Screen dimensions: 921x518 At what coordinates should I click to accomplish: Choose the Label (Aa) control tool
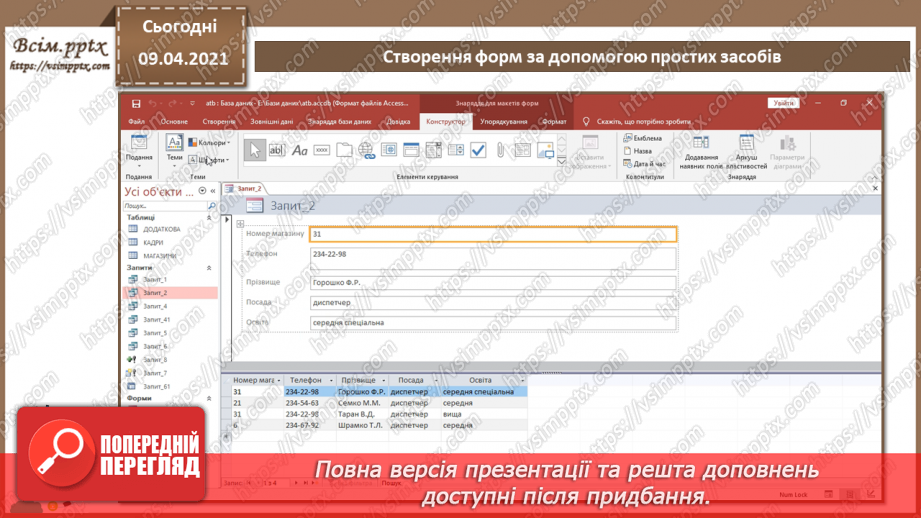tap(299, 150)
